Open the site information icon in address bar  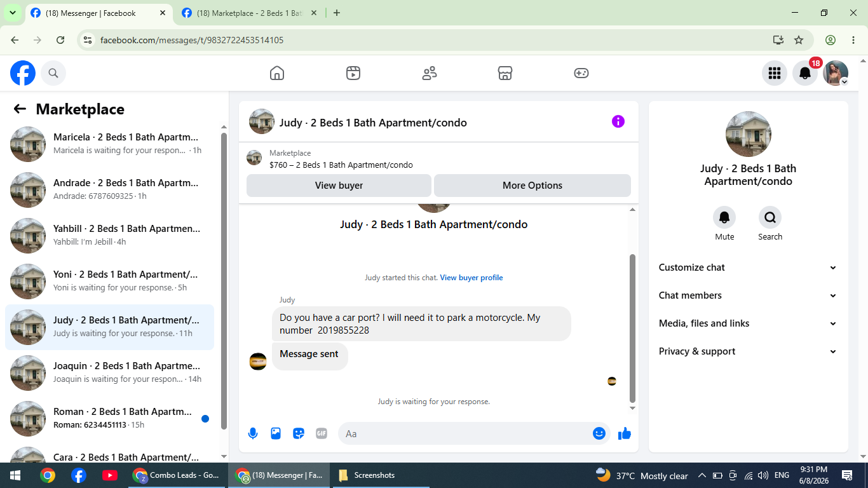(88, 40)
